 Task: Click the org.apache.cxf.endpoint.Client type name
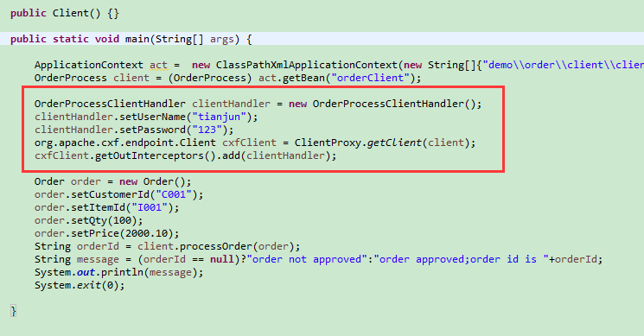124,143
